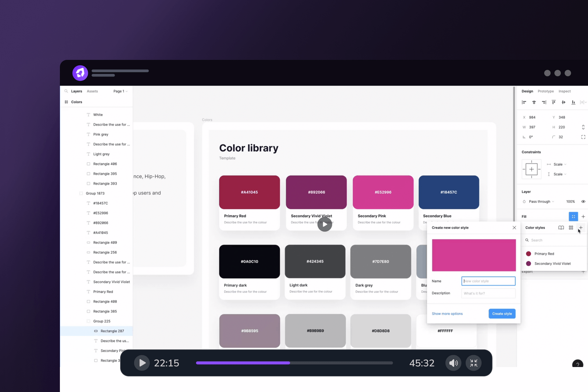This screenshot has width=588, height=392.
Task: Select the Secondary Vivid Violet text layer
Action: pos(96,282)
